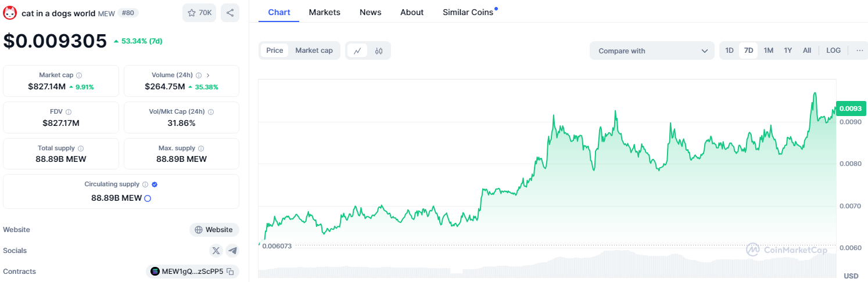Image resolution: width=868 pixels, height=282 pixels.
Task: Switch to candlestick chart view icon
Action: click(x=379, y=50)
